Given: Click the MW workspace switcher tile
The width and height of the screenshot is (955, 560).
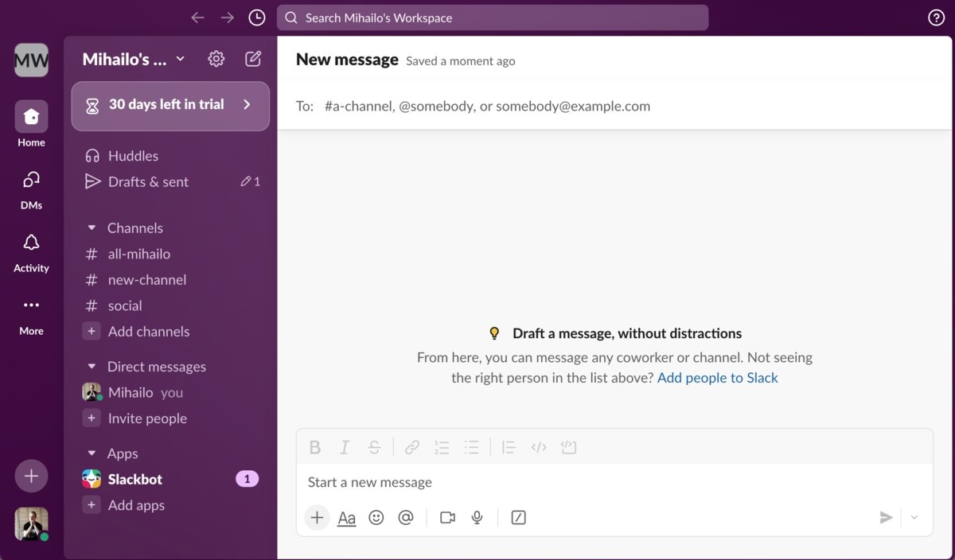Looking at the screenshot, I should 31,60.
